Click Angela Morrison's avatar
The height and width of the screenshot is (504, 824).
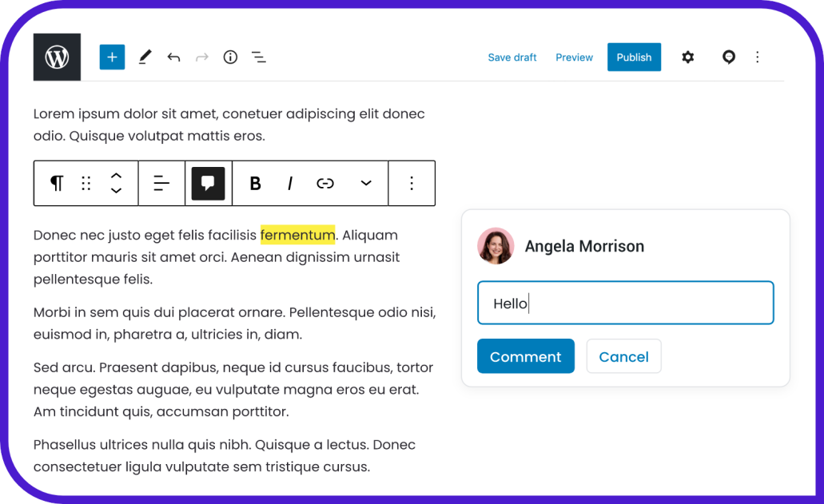[496, 246]
